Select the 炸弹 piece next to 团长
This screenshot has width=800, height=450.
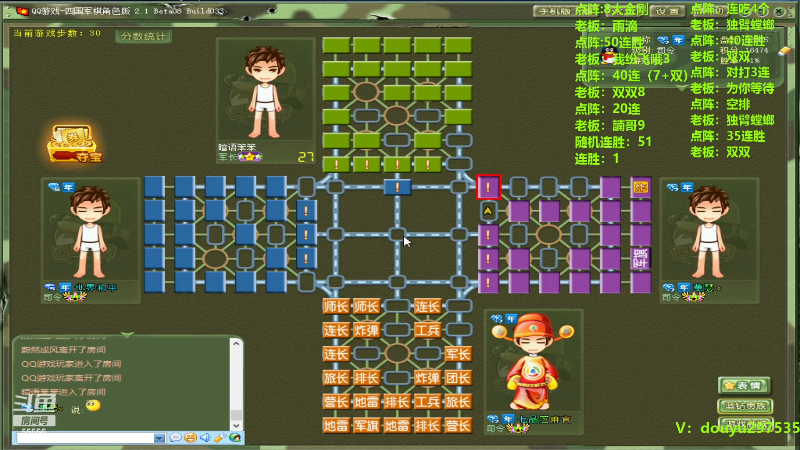427,378
